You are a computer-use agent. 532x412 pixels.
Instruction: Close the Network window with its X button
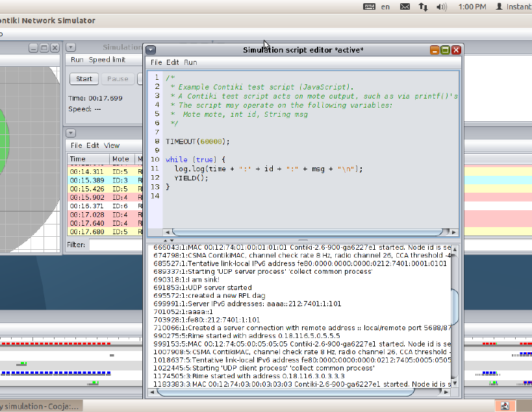coord(55,47)
